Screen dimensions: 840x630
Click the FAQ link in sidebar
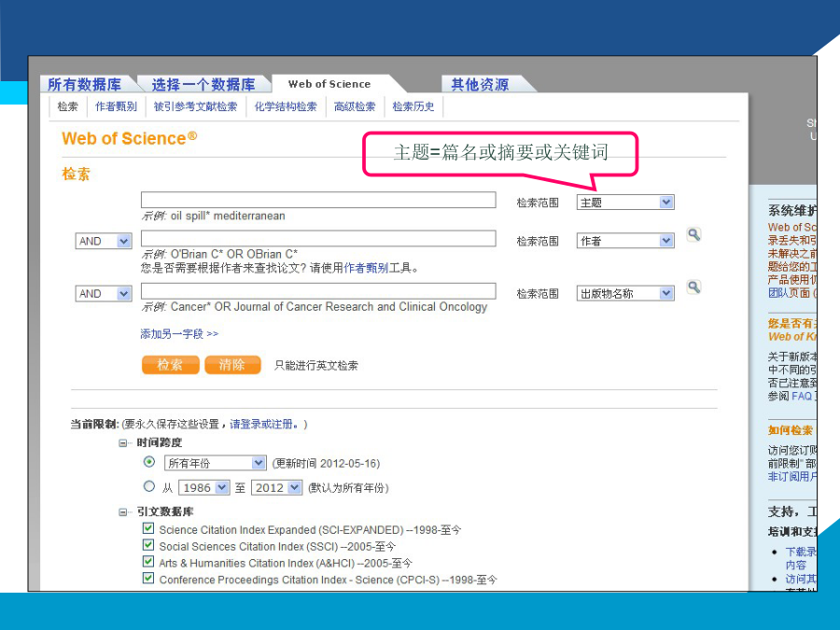coord(802,396)
